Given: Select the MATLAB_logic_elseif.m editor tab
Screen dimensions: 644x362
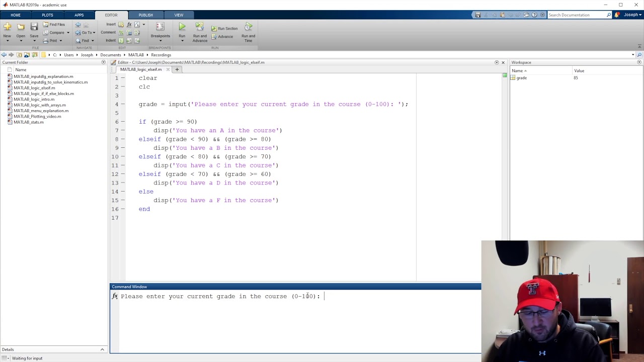Looking at the screenshot, I should point(141,69).
